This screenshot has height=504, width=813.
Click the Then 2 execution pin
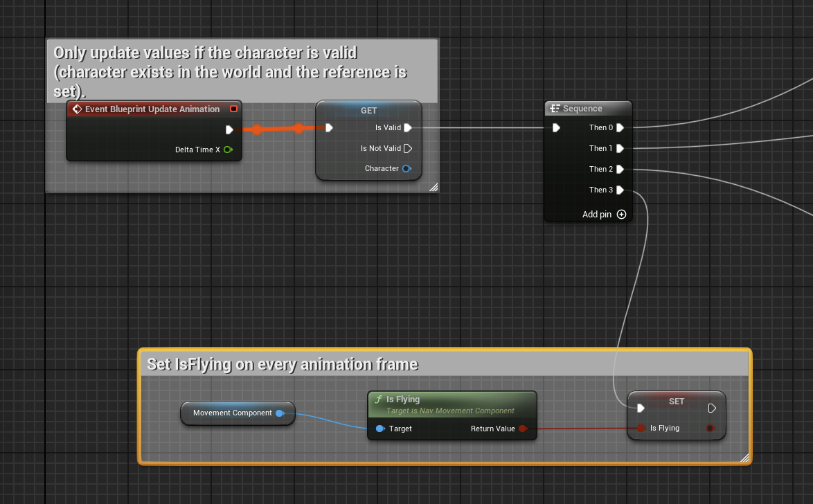[x=620, y=169]
